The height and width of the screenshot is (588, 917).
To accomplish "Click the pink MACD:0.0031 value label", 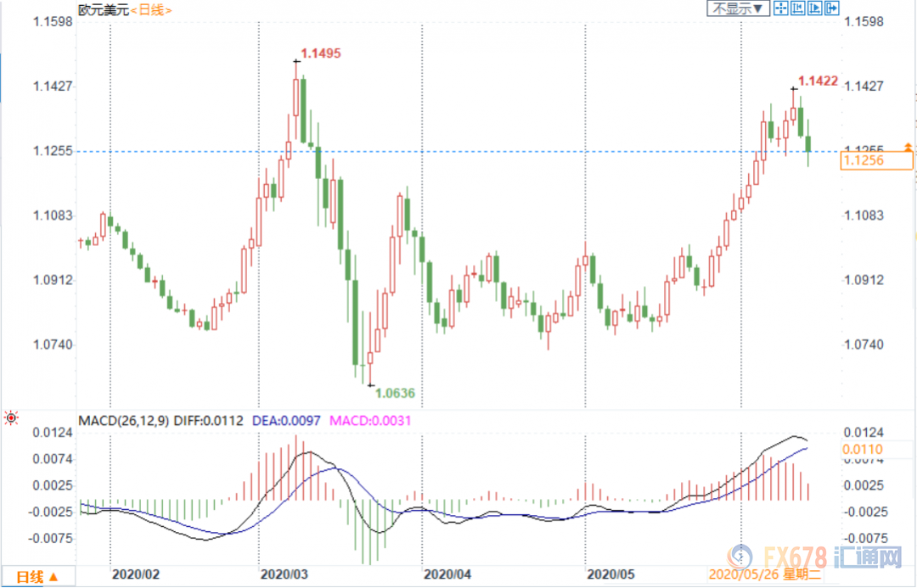I will pos(370,421).
